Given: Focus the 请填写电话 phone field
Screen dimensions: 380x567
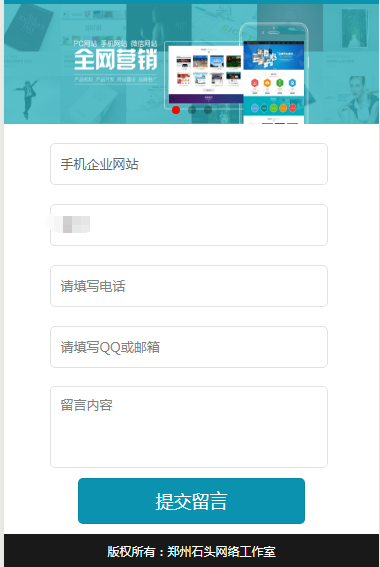Looking at the screenshot, I should (x=189, y=286).
